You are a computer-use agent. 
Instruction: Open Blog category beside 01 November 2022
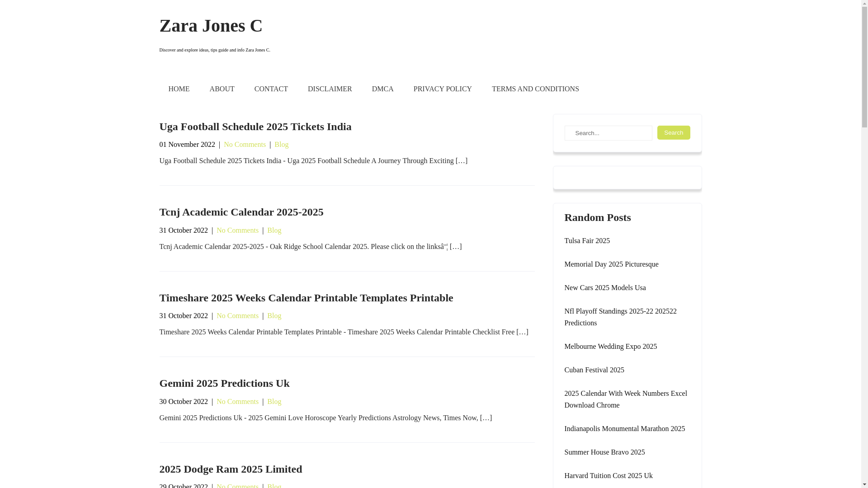point(281,145)
